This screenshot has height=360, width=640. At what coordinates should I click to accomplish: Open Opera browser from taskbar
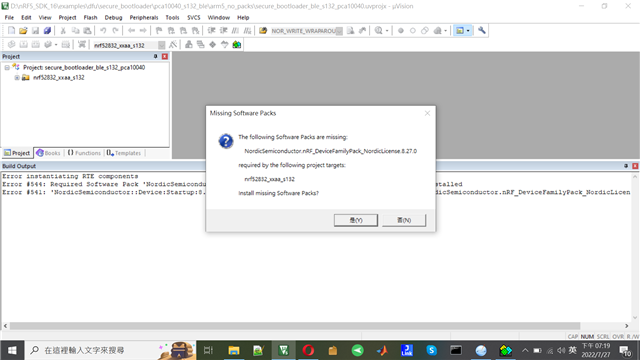pos(308,350)
